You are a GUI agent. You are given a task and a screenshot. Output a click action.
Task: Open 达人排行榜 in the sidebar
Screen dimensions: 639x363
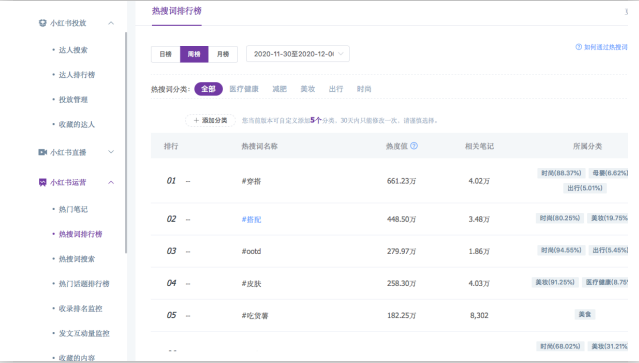(77, 75)
